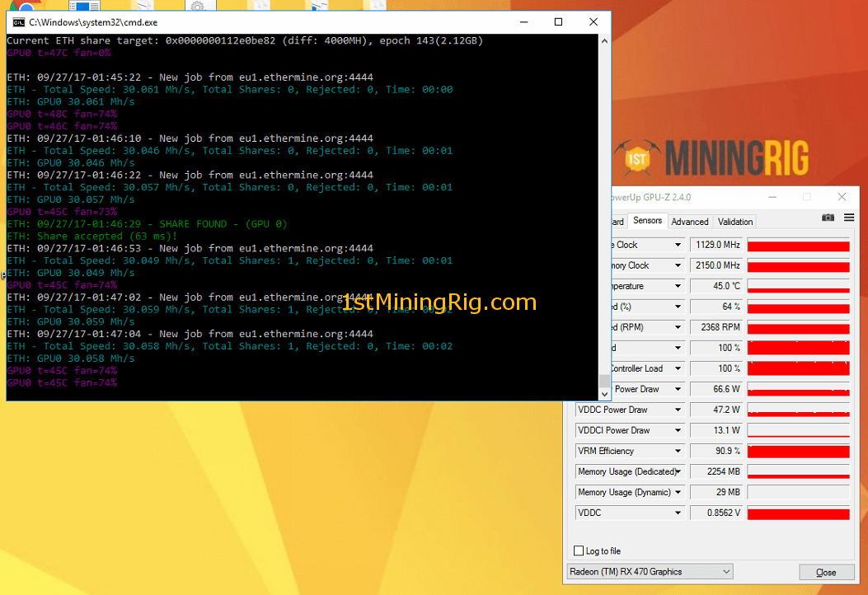This screenshot has width=868, height=595.
Task: Click the VDDC voltage red history graph
Action: (798, 513)
